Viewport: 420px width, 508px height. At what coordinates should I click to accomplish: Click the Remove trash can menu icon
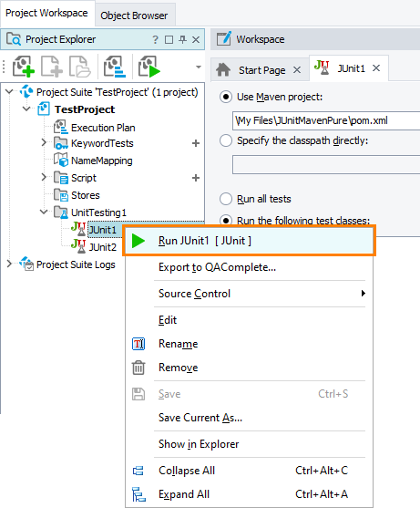coord(138,368)
